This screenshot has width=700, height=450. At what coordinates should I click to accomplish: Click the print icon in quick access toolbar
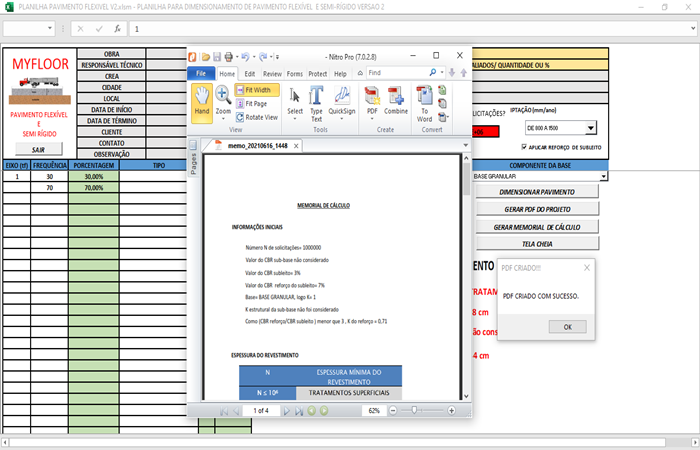pyautogui.click(x=228, y=56)
